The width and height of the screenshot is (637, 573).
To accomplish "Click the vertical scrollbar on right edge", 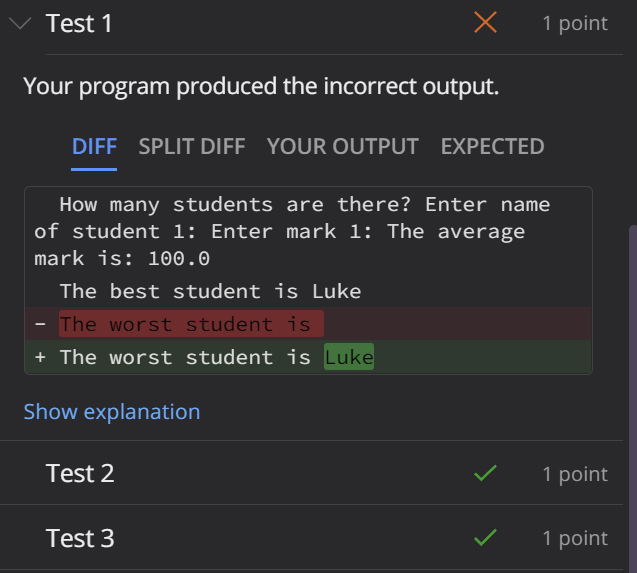I will coord(633,397).
